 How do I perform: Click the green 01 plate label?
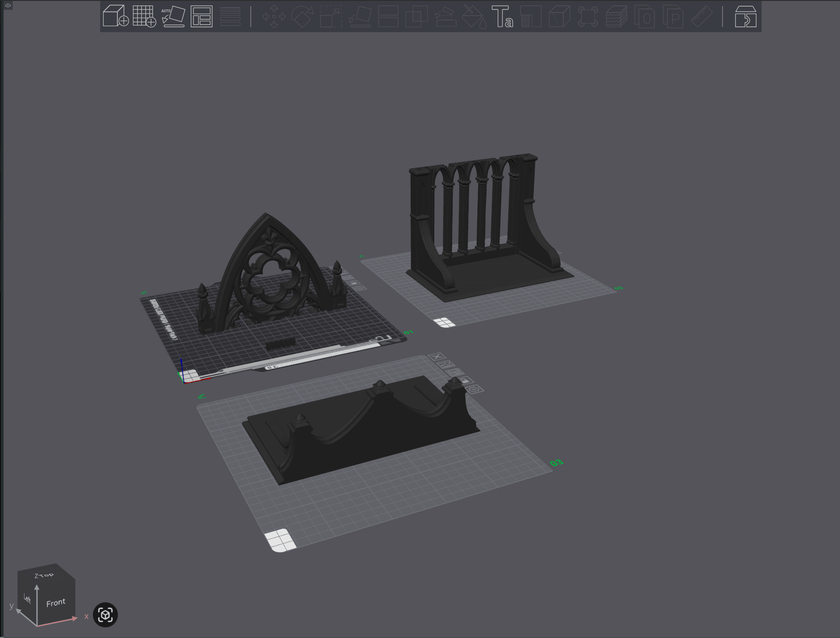click(x=408, y=332)
